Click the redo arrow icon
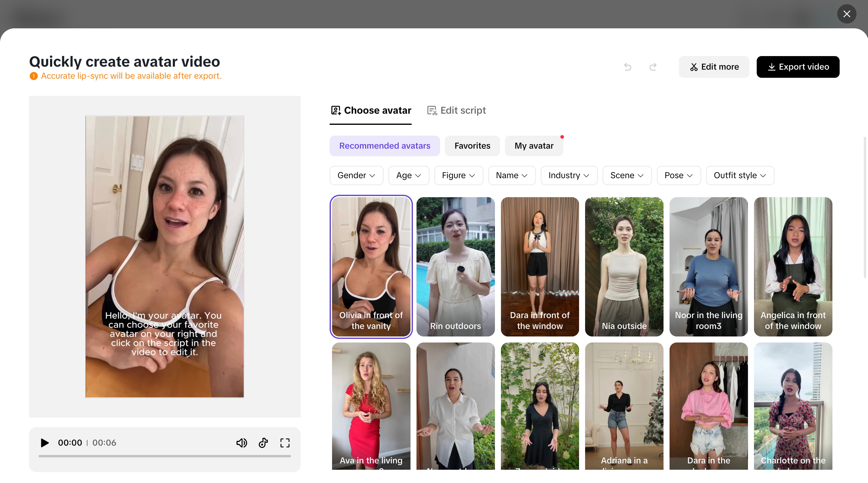Screen dimensions: 868x483 point(653,67)
